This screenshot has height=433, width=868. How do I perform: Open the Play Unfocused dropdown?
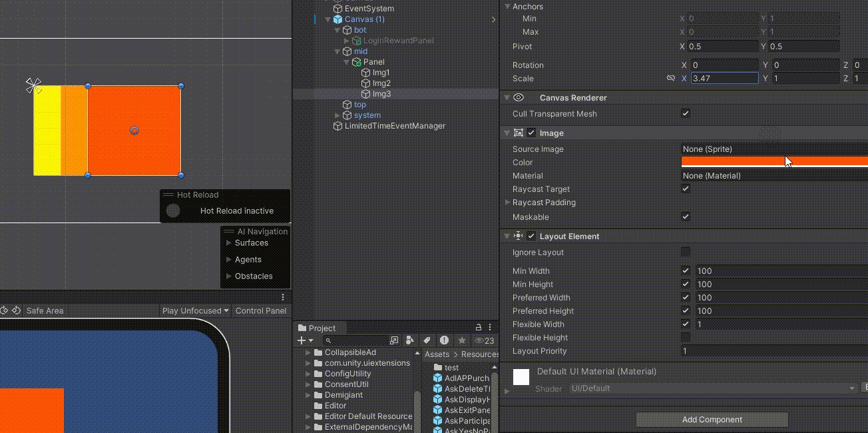pos(196,310)
